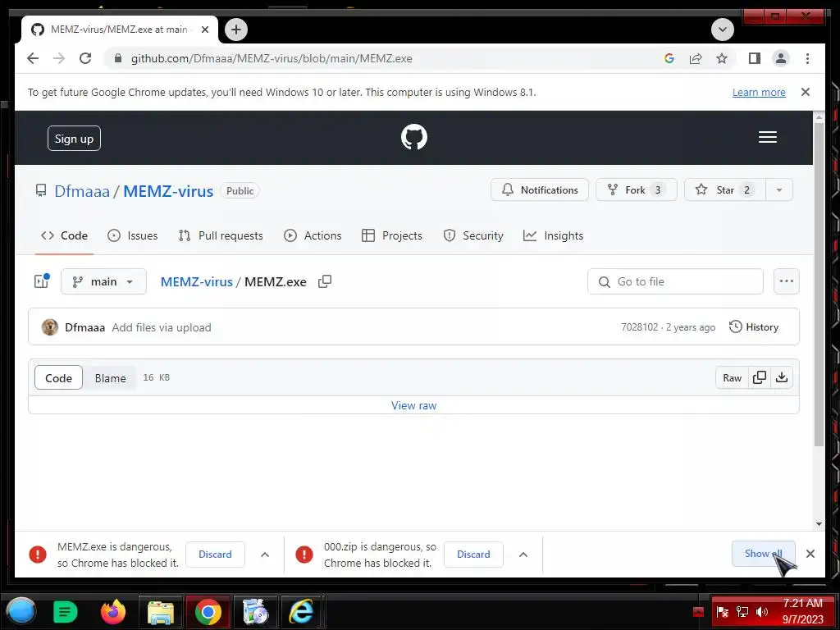Open Internet Explorer from the taskbar

[x=301, y=611]
